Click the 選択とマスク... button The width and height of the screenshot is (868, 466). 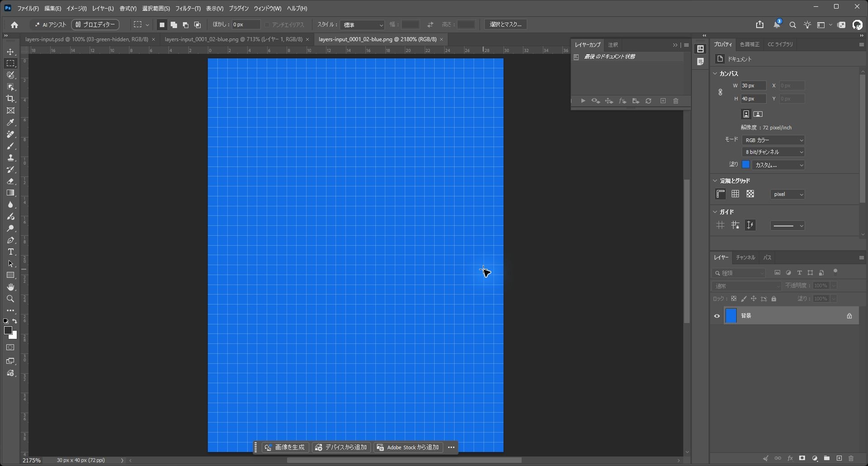(506, 24)
